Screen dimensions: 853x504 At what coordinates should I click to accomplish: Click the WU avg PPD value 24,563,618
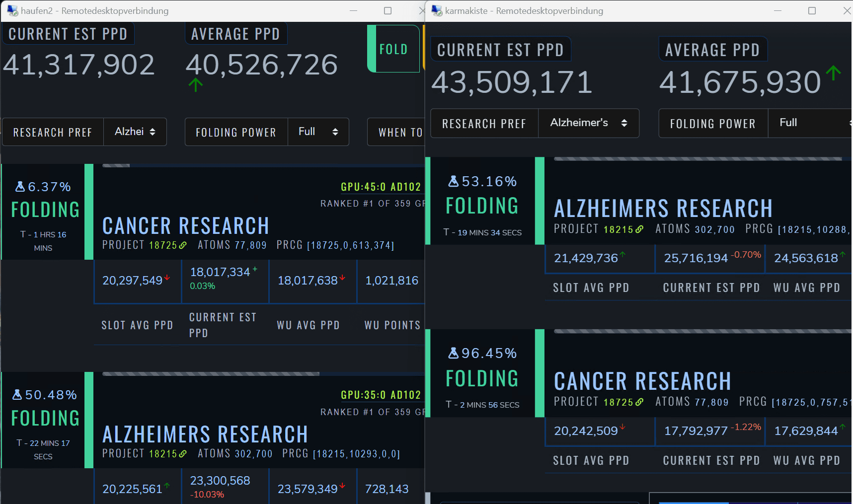[806, 258]
